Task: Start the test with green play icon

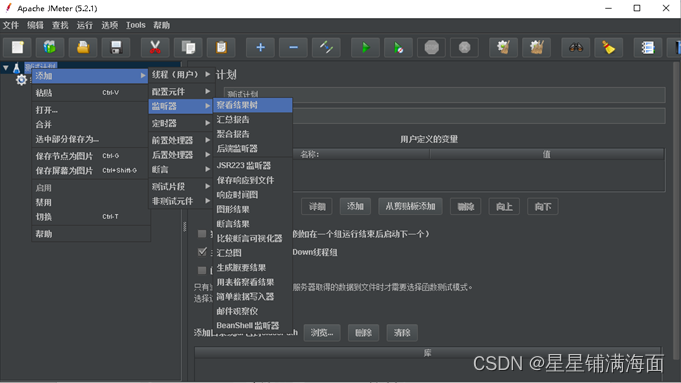Action: tap(365, 47)
